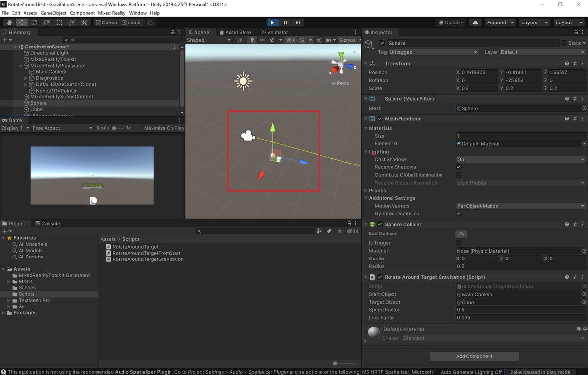The height and width of the screenshot is (375, 588).
Task: Click search by type icon in Project
Action: pos(319,231)
